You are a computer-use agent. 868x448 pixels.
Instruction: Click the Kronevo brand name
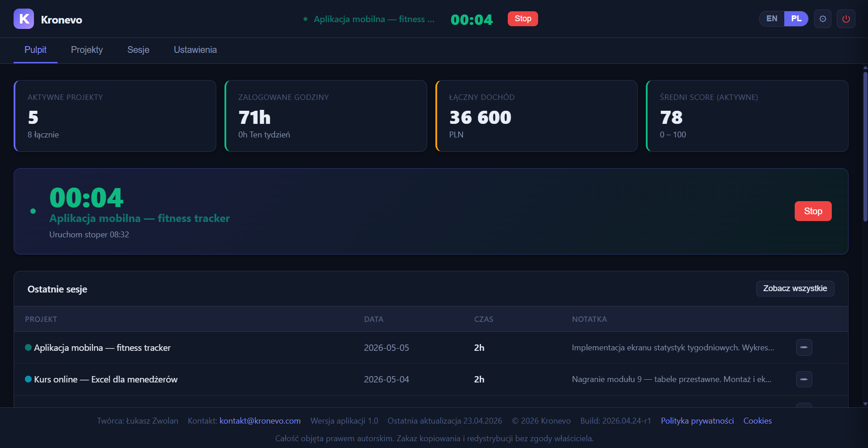click(x=62, y=19)
